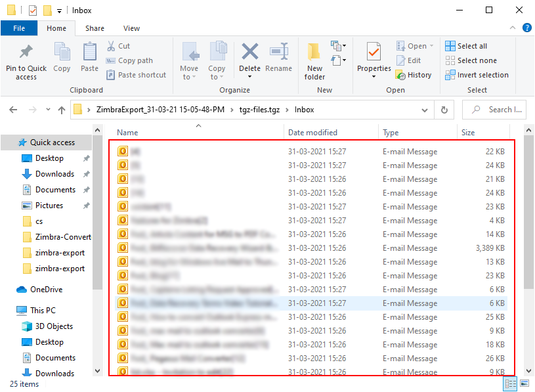
Task: Navigate to the ZimbraExport breadcrumb folder
Action: [160, 110]
